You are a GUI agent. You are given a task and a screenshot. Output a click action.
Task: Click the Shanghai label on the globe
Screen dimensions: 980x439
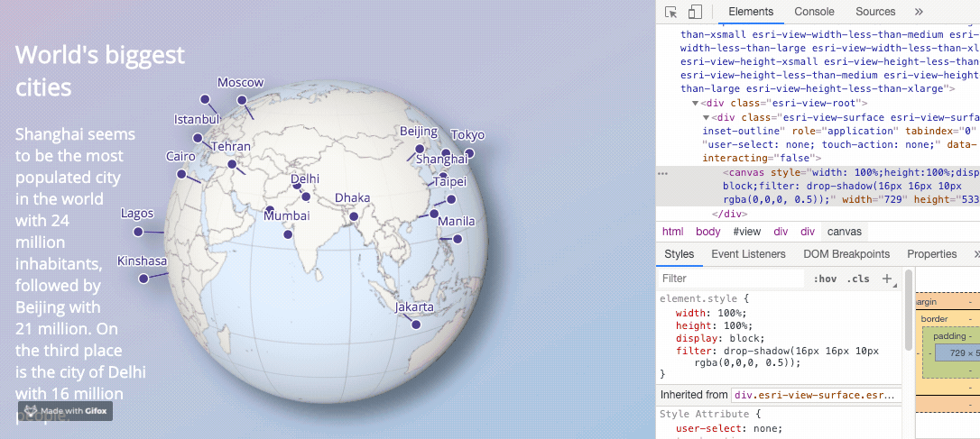442,160
